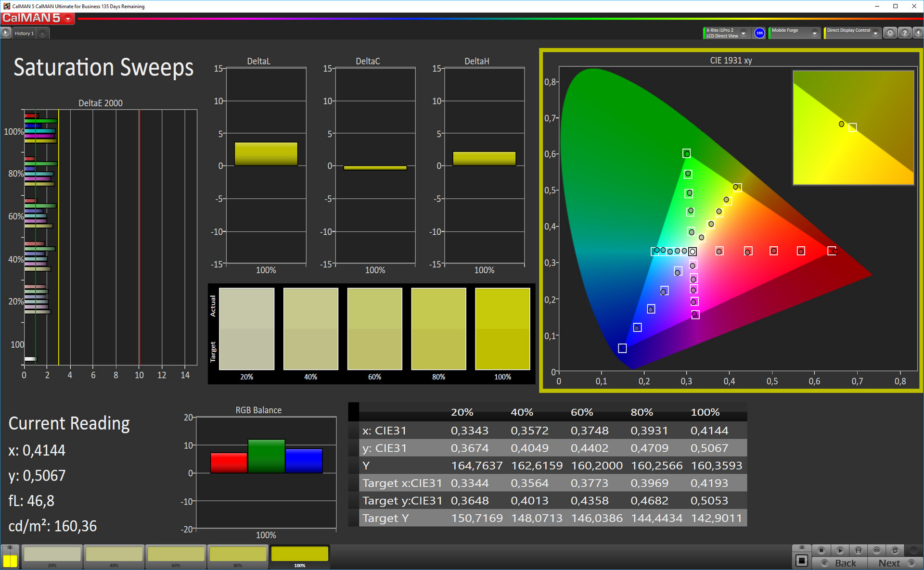Viewport: 924px width, 570px height.
Task: Open settings gear in top toolbar
Action: click(890, 33)
